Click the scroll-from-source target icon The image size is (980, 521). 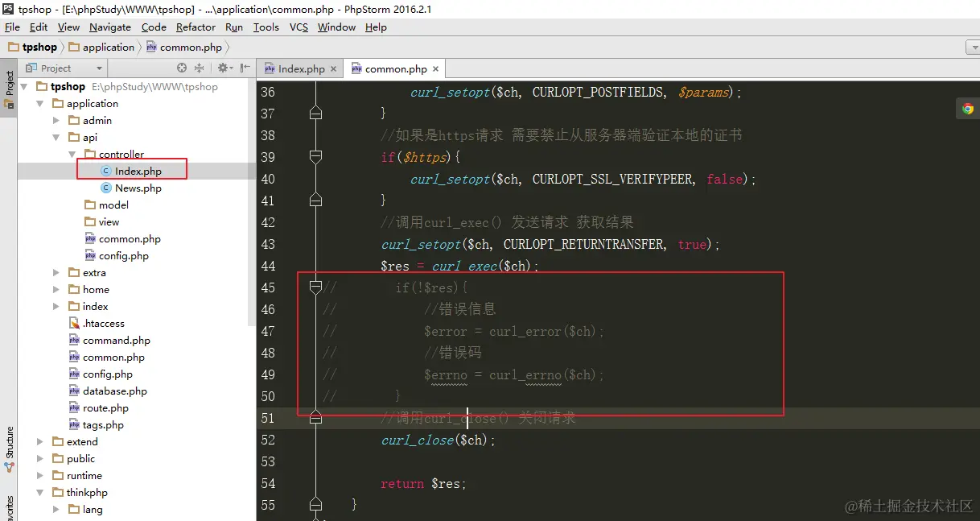click(182, 68)
